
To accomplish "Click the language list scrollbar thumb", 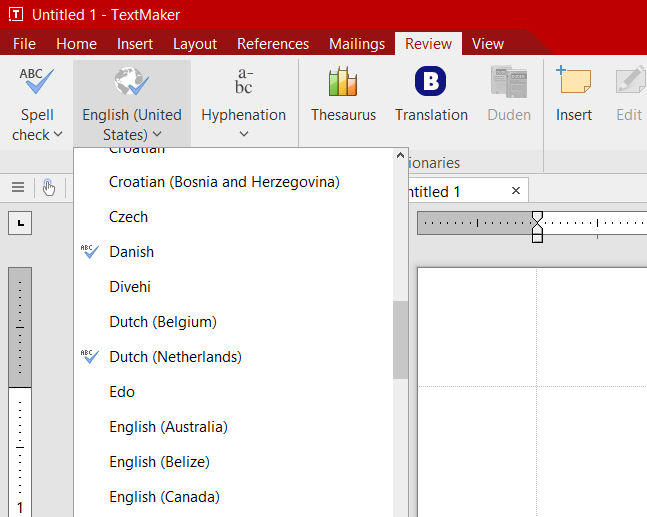I will coord(400,340).
